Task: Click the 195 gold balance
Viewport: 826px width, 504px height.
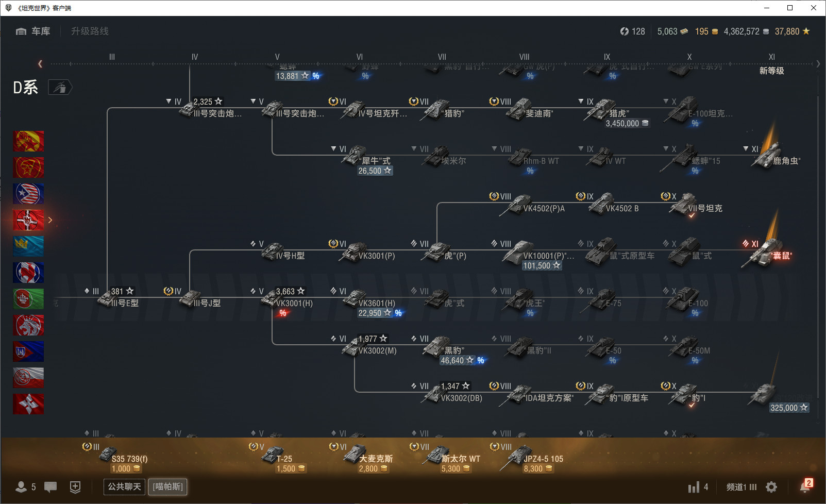Action: (x=706, y=31)
